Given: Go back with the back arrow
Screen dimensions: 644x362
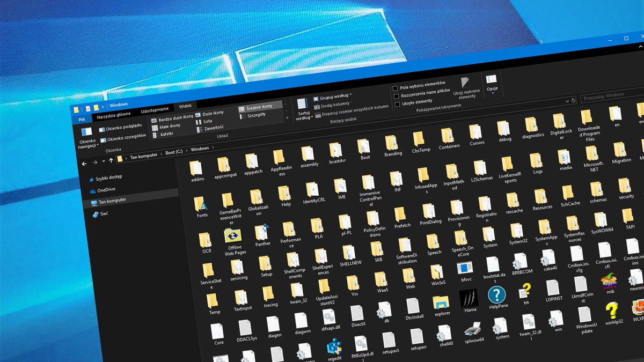Looking at the screenshot, I should click(x=84, y=163).
